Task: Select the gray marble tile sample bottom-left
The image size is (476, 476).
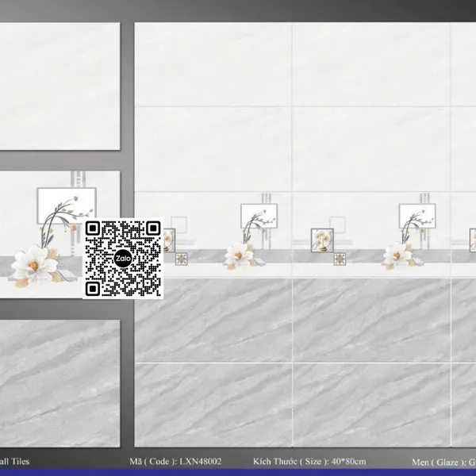Action: pyautogui.click(x=59, y=383)
